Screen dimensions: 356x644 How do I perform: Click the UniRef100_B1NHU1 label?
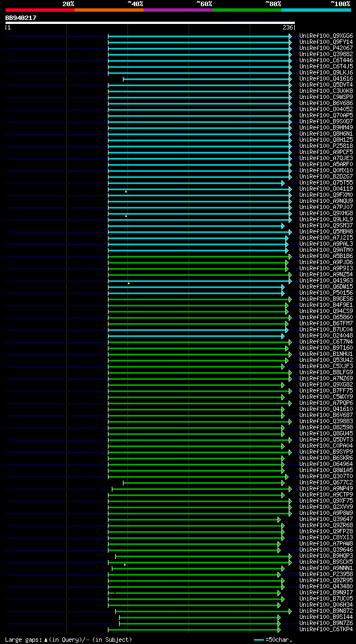(x=326, y=354)
